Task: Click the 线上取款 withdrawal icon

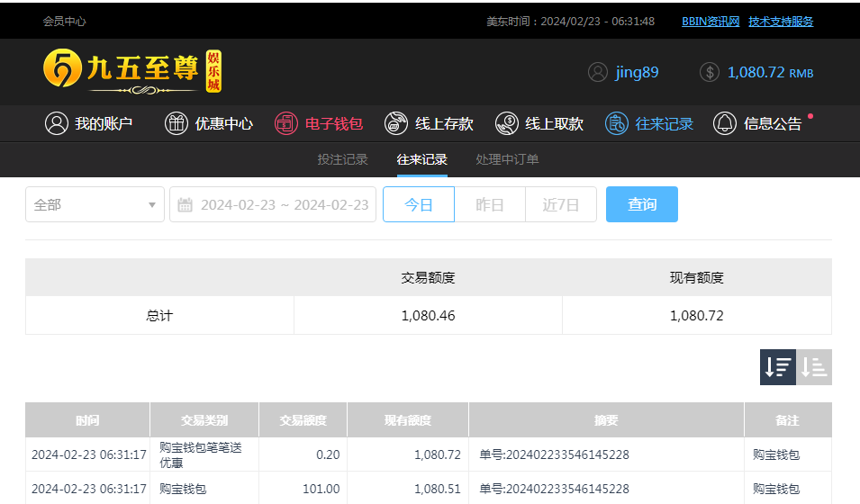Action: coord(507,123)
